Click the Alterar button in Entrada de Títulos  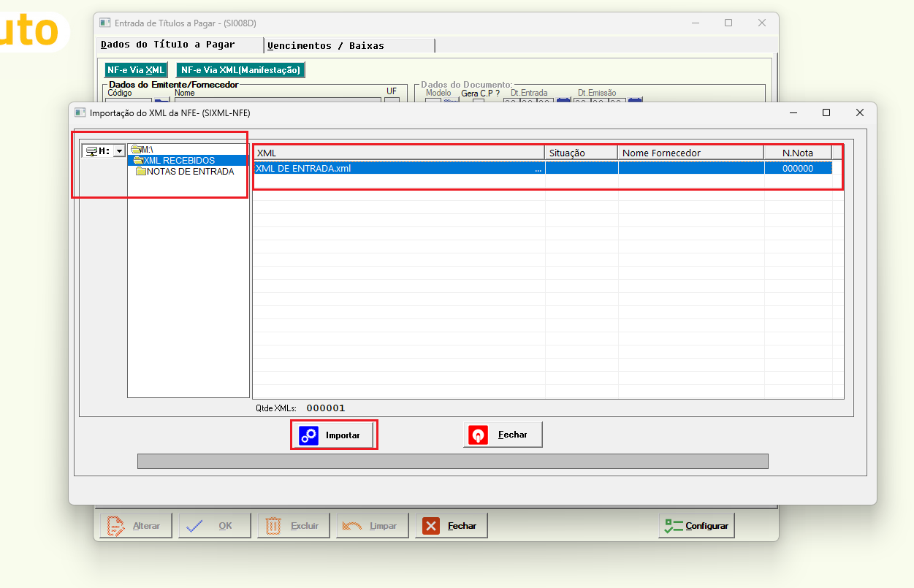click(x=135, y=526)
